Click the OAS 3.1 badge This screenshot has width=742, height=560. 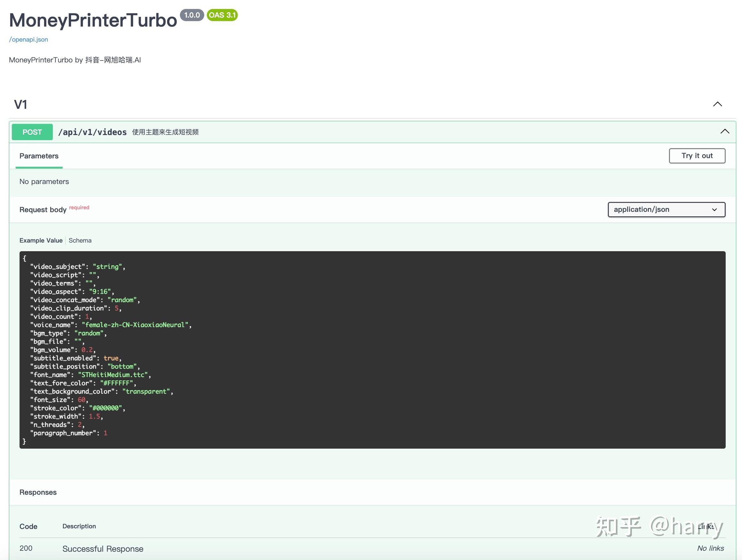coord(222,15)
